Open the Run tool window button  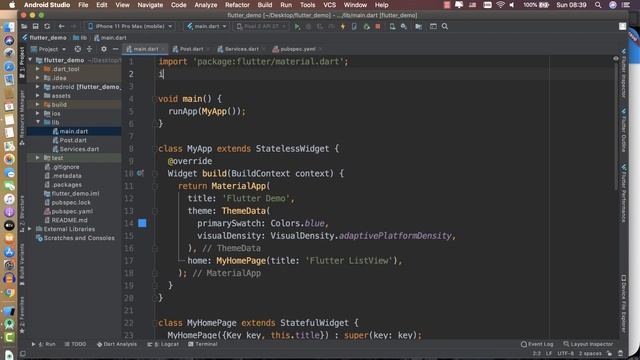click(x=44, y=344)
